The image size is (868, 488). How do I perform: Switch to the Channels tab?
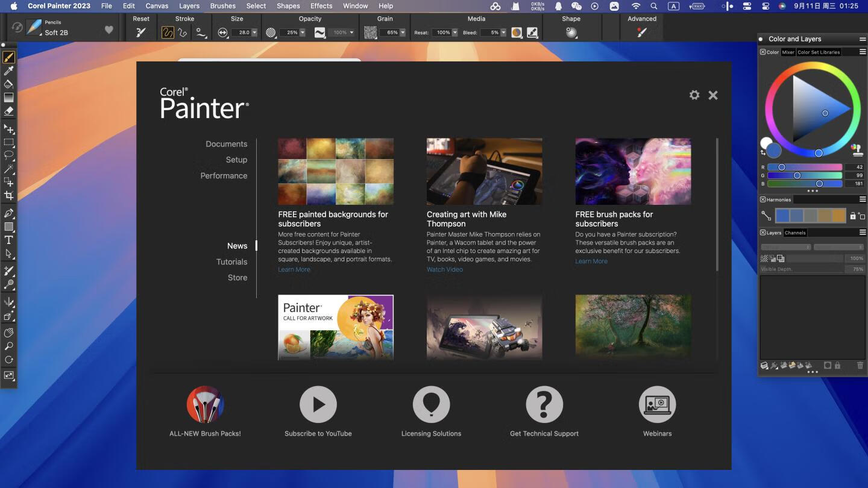[795, 233]
